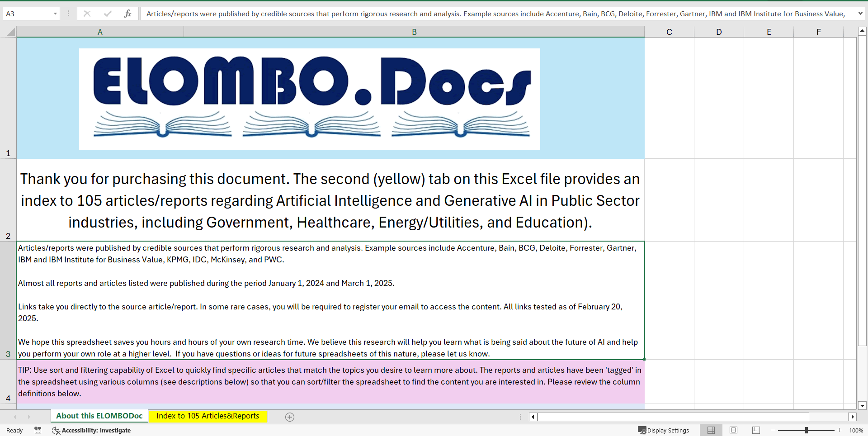Click the horizontal scrollbar right arrow

[853, 417]
